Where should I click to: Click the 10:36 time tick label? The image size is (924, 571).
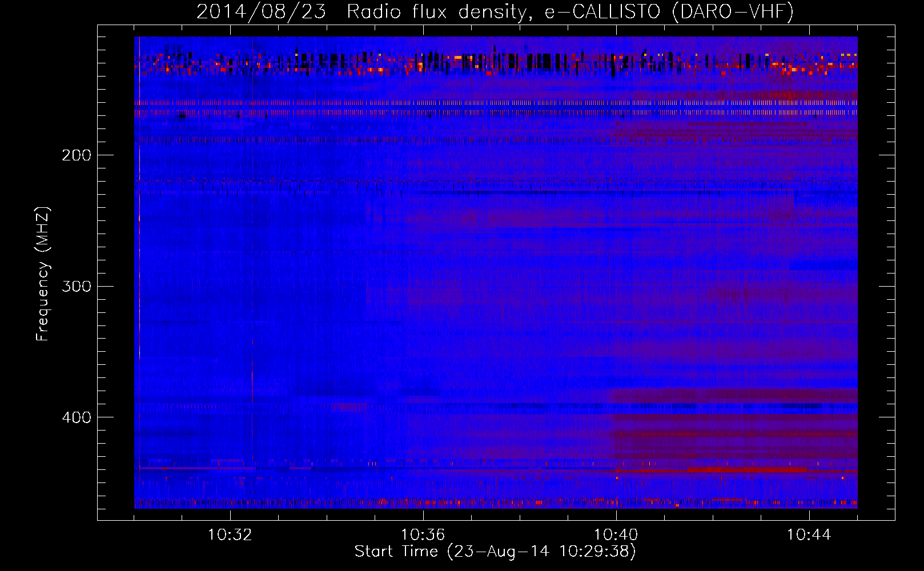click(423, 535)
